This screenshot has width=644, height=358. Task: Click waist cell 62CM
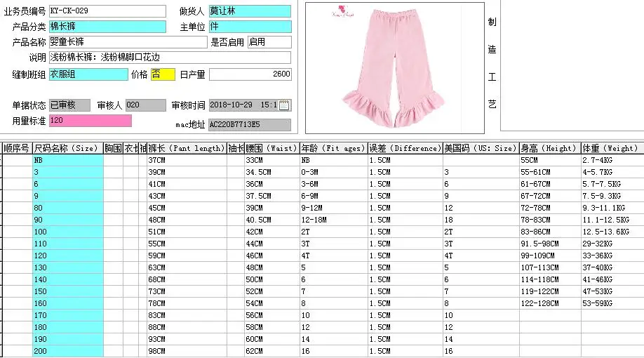(272, 351)
